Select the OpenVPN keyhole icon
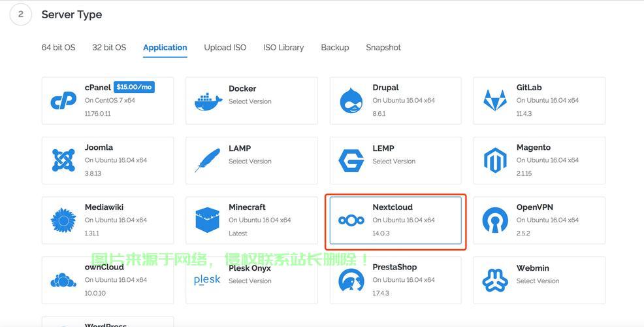This screenshot has width=644, height=327. tap(495, 220)
